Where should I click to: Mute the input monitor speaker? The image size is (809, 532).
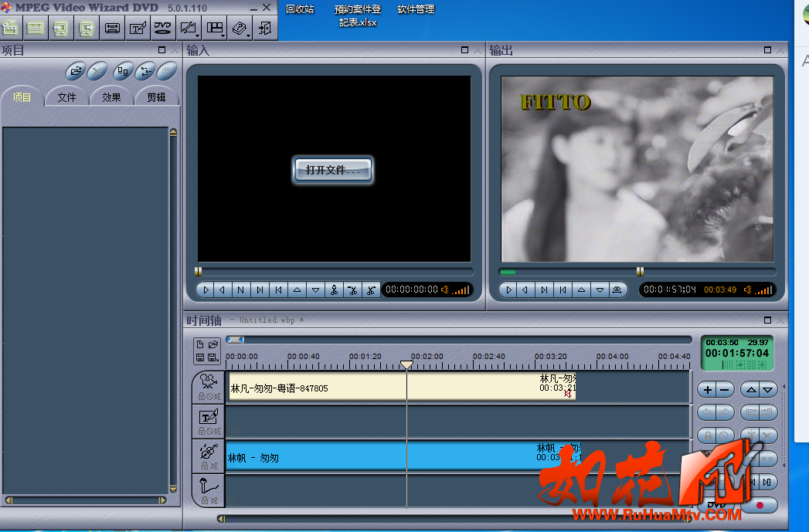click(x=444, y=290)
